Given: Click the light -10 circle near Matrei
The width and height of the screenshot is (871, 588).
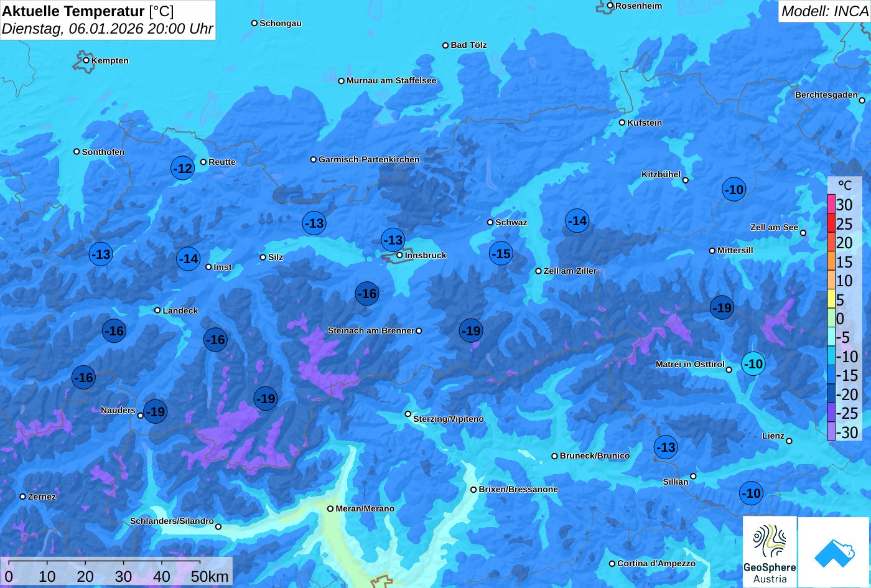Looking at the screenshot, I should (753, 363).
